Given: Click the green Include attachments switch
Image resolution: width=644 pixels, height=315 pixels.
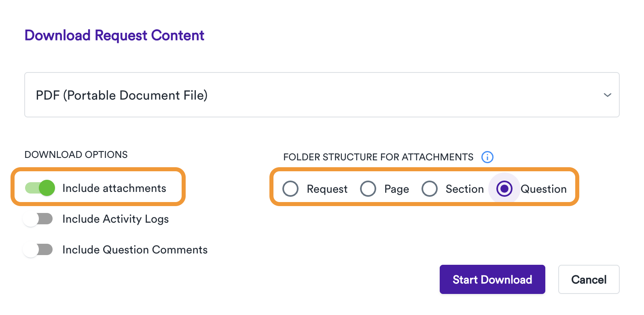Looking at the screenshot, I should pyautogui.click(x=39, y=188).
